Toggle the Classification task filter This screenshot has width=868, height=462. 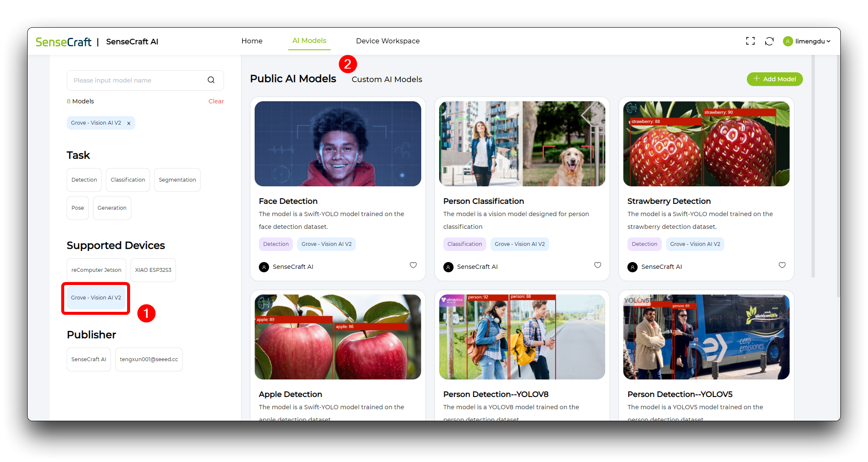tap(128, 180)
